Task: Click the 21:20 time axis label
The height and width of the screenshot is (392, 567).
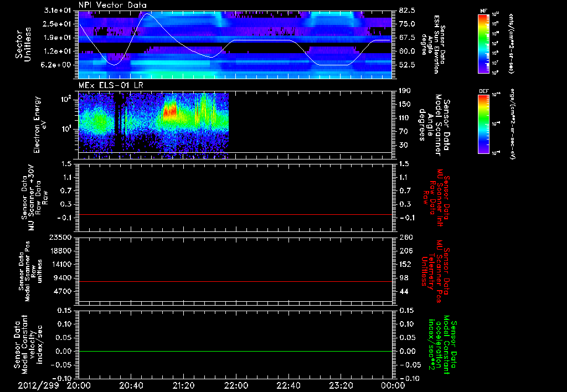Action: click(183, 386)
